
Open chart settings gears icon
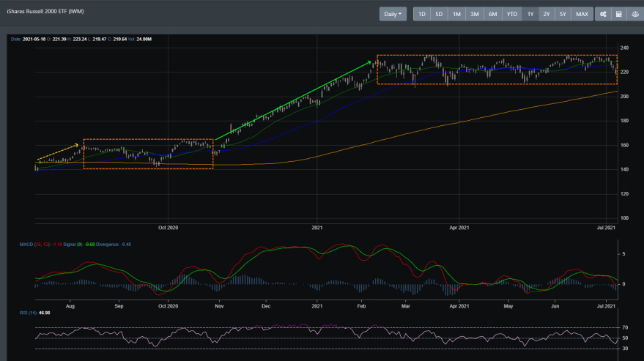603,14
